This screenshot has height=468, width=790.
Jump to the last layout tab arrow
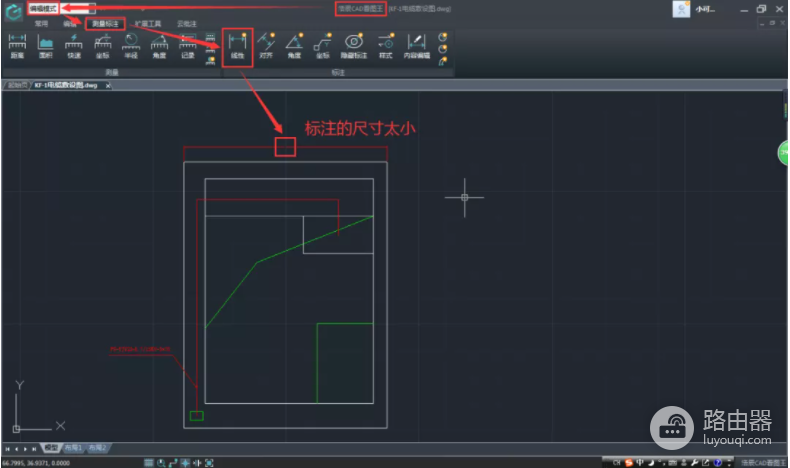(x=34, y=448)
